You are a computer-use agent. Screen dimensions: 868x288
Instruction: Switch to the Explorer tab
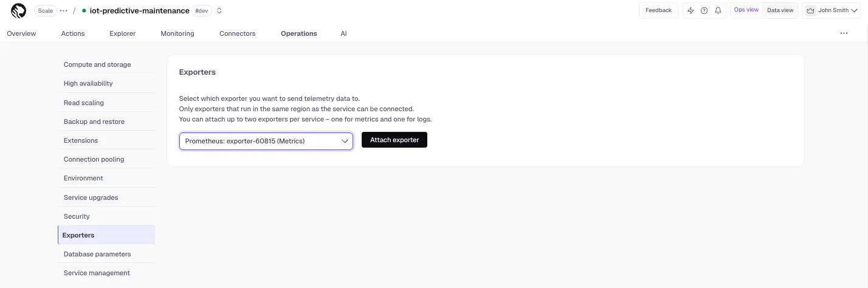[x=123, y=33]
